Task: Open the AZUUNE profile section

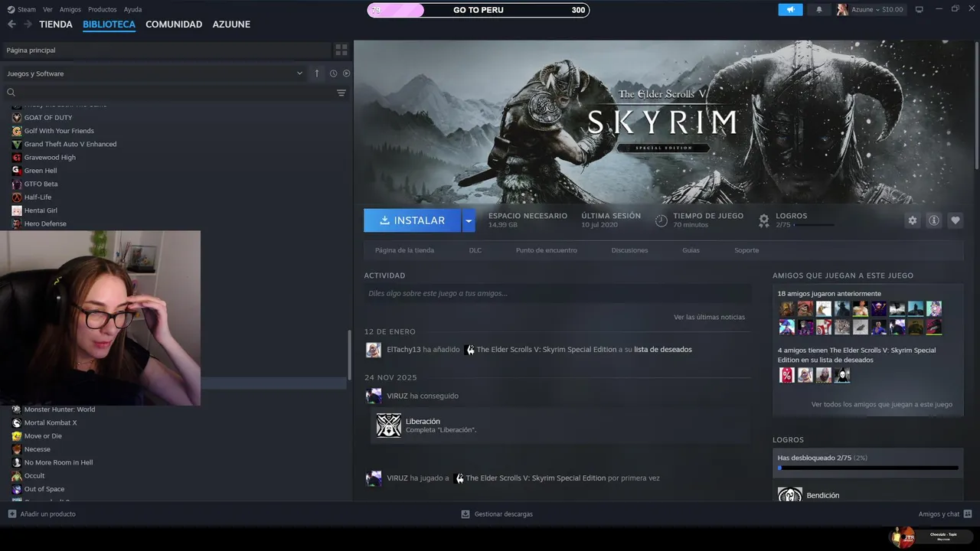Action: tap(231, 24)
